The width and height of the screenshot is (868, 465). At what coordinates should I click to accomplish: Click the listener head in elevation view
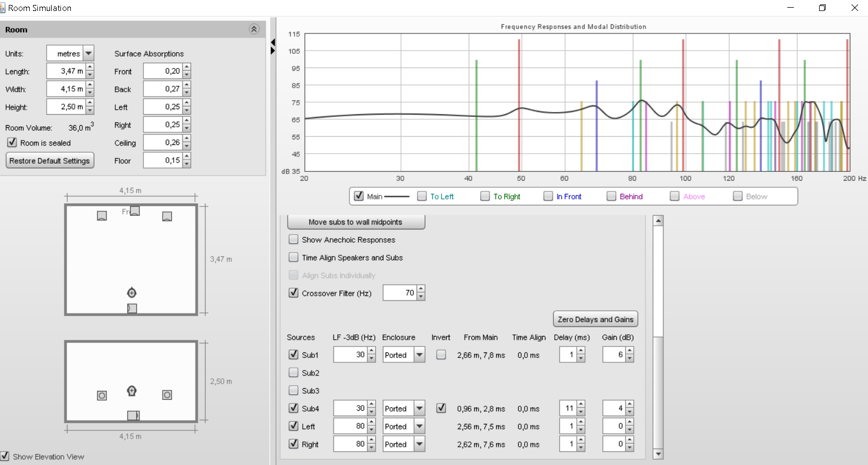pyautogui.click(x=132, y=391)
